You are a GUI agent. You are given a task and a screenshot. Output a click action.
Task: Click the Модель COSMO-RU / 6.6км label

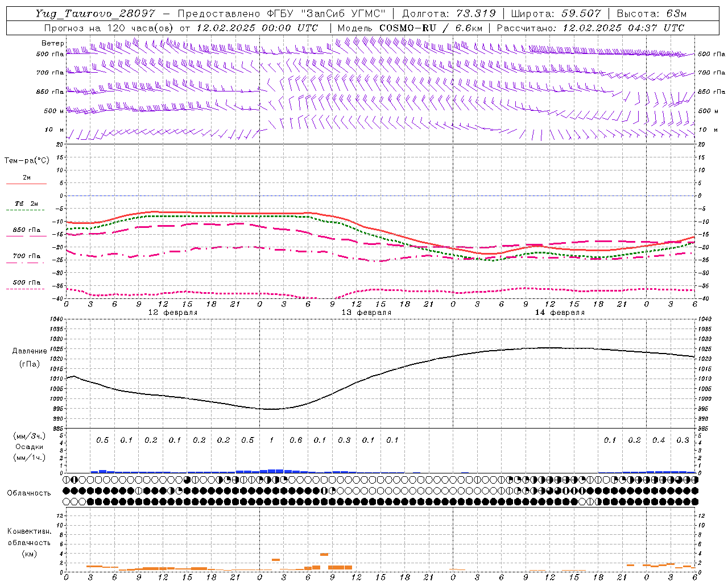[x=410, y=28]
